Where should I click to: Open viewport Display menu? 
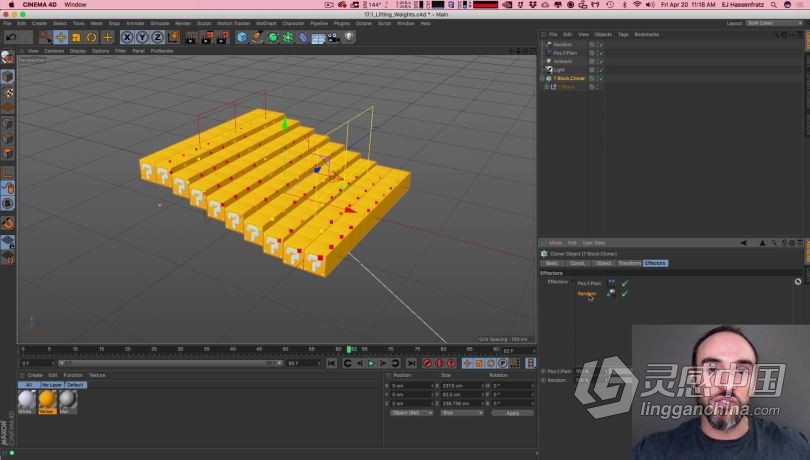[x=77, y=51]
